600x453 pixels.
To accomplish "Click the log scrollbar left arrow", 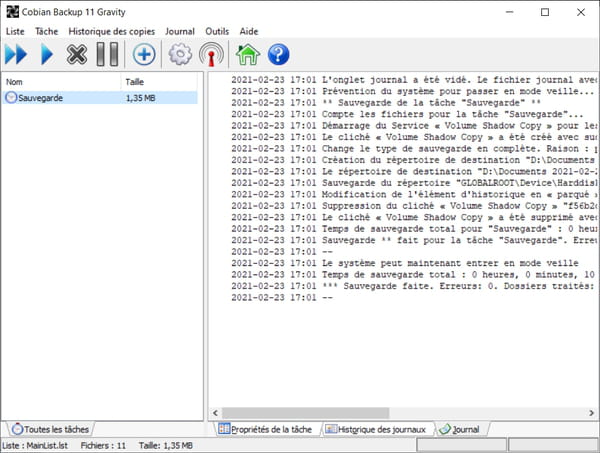I will coord(215,413).
